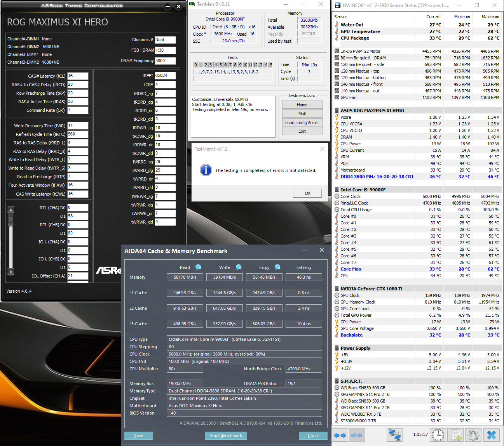Confirm testing completed dialog with OK
The image size is (504, 446).
click(x=307, y=193)
